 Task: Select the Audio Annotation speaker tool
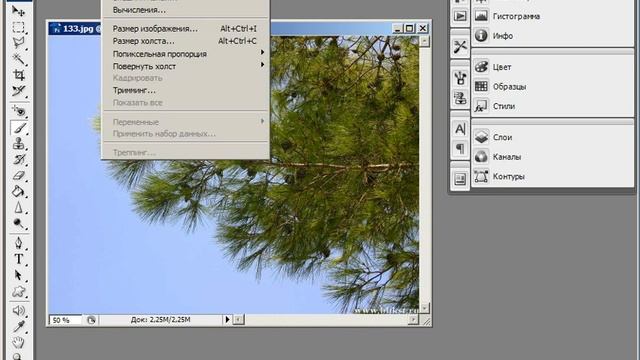coord(18,311)
